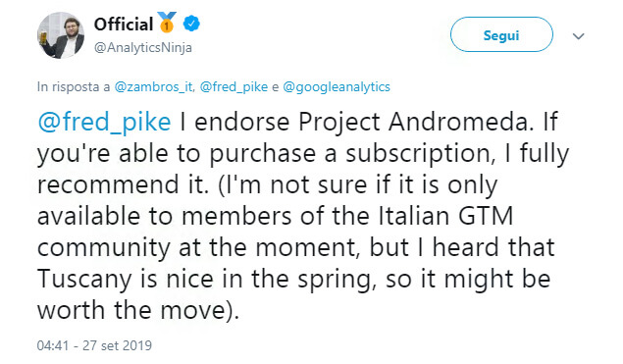Visit @zambros_it from the reply line
623x364 pixels.
[x=154, y=86]
